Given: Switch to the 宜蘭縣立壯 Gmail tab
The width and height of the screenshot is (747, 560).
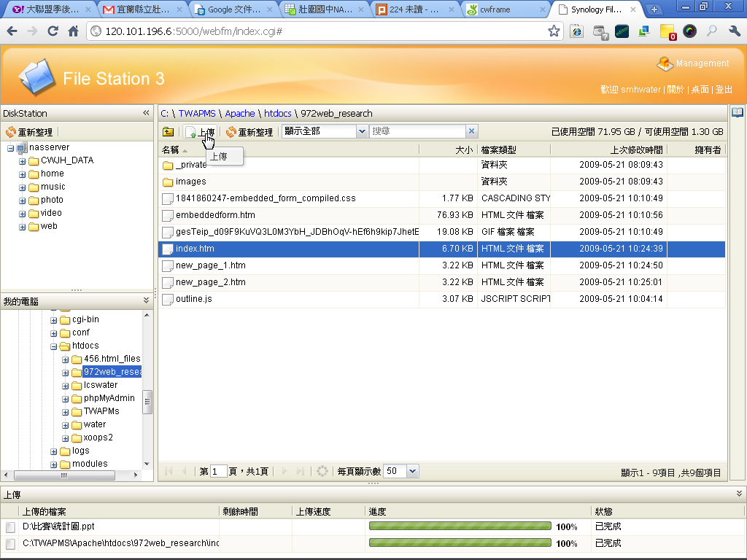Looking at the screenshot, I should [143, 9].
